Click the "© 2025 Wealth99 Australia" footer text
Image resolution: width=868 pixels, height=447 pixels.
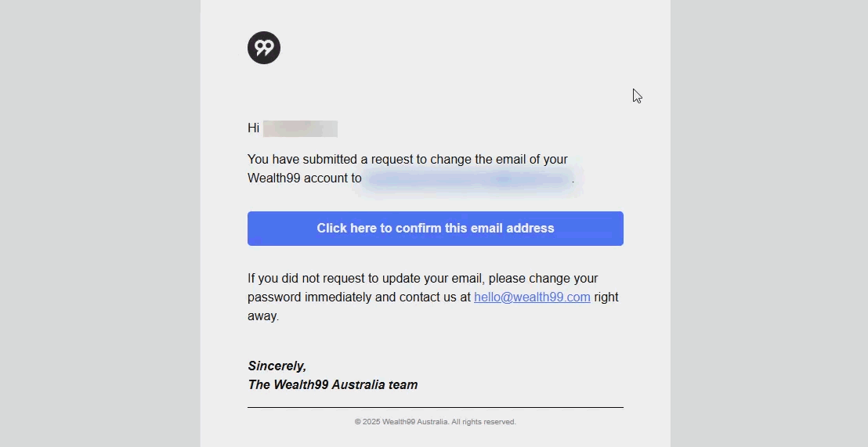(x=401, y=422)
